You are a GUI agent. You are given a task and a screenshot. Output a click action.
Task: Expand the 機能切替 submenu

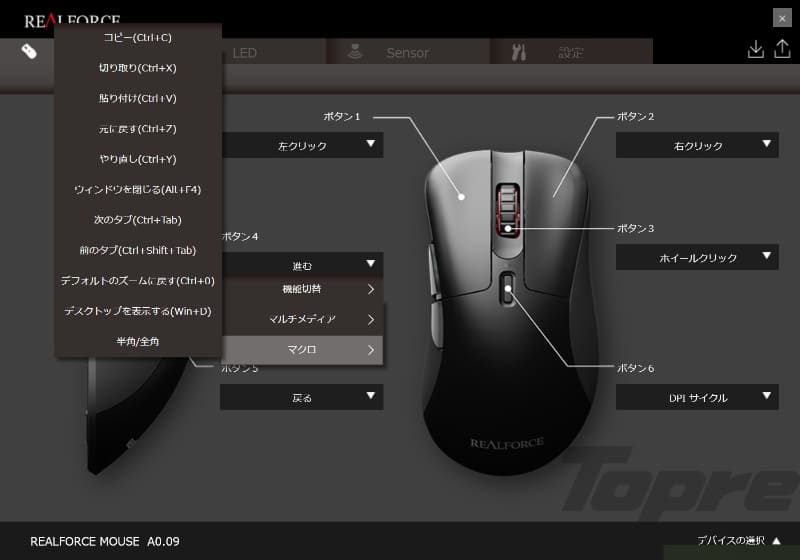point(302,289)
